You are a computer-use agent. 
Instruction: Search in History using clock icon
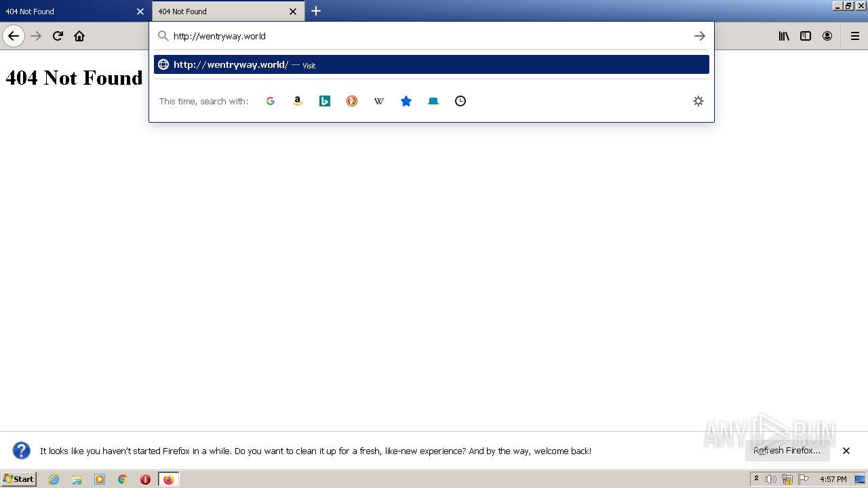tap(460, 101)
